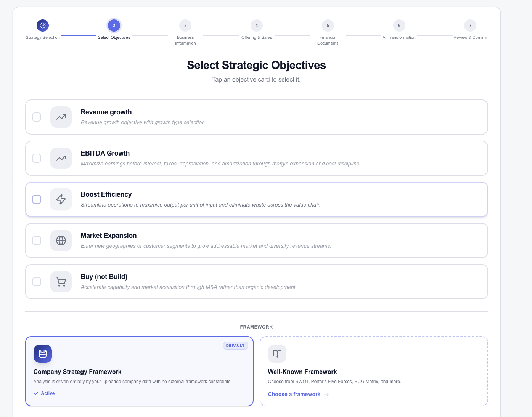The height and width of the screenshot is (417, 532).
Task: Toggle the Market Expansion checkbox
Action: [x=37, y=241]
